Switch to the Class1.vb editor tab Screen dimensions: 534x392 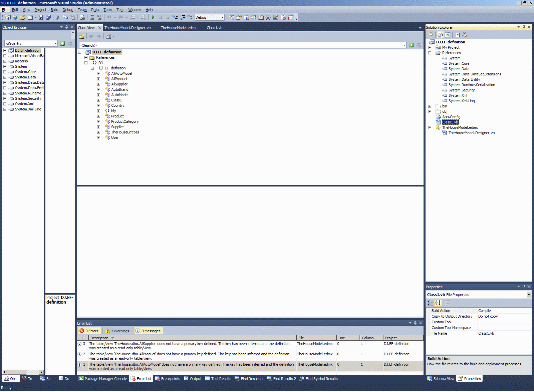pyautogui.click(x=214, y=28)
